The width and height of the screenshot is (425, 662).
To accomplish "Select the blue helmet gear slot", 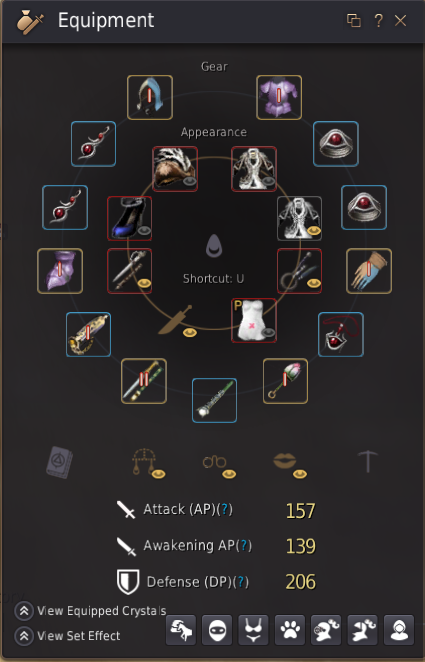I will [150, 98].
